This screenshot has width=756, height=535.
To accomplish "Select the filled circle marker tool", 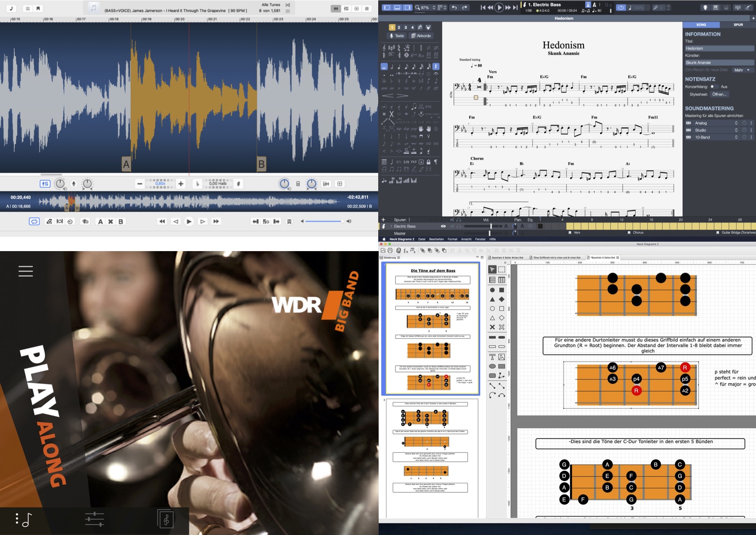I will [492, 290].
